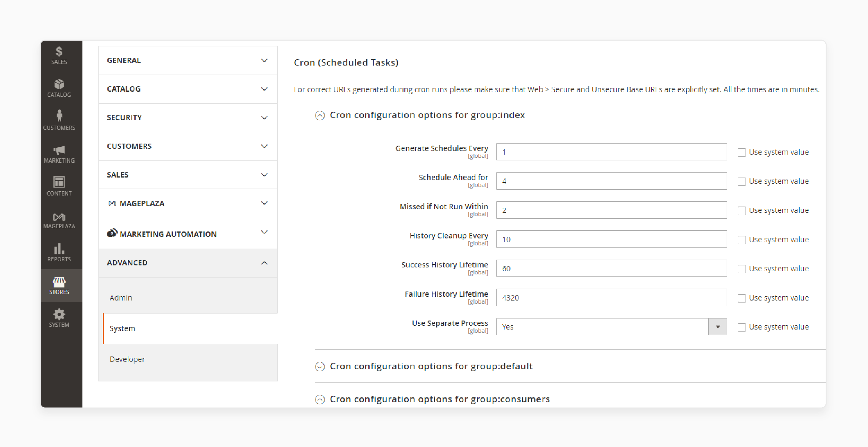Click the GENERAL section heading
The height and width of the screenshot is (447, 868).
click(x=124, y=61)
